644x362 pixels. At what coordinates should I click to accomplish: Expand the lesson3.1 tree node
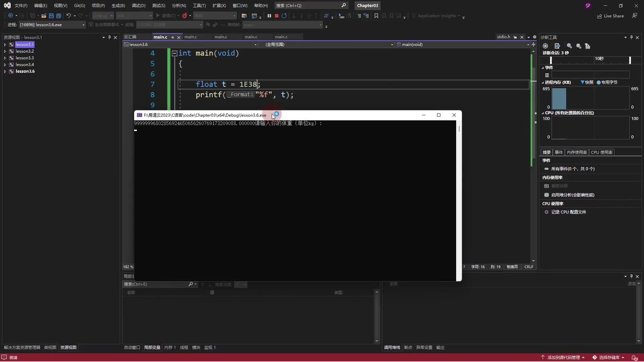click(x=5, y=44)
